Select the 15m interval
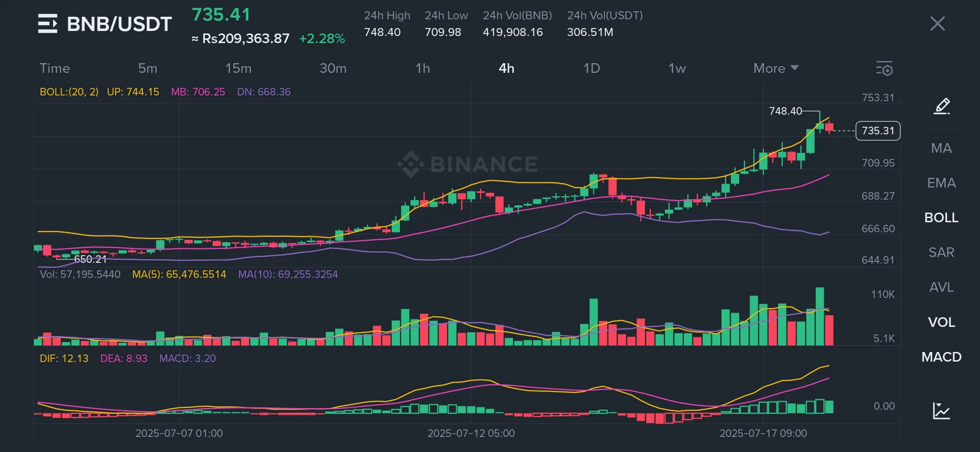The image size is (980, 452). point(238,68)
